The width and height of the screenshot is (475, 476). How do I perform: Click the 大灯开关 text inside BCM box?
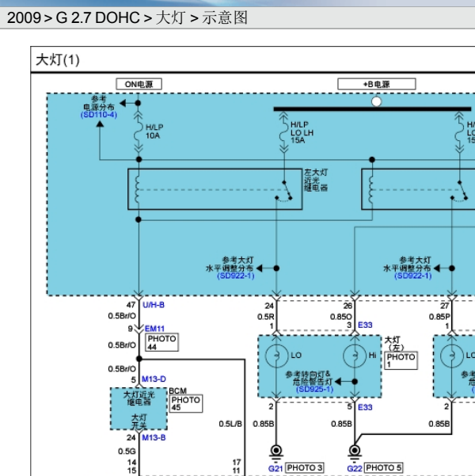click(139, 421)
